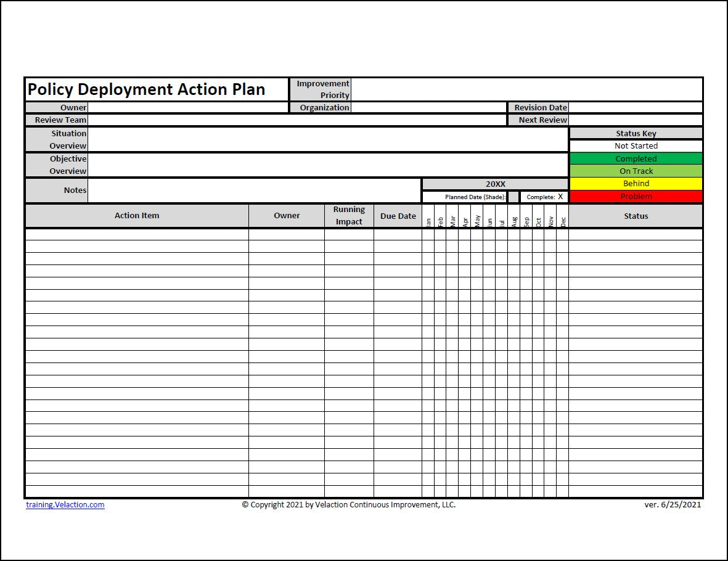The width and height of the screenshot is (728, 561).
Task: Select the first row Status cell
Action: point(636,235)
